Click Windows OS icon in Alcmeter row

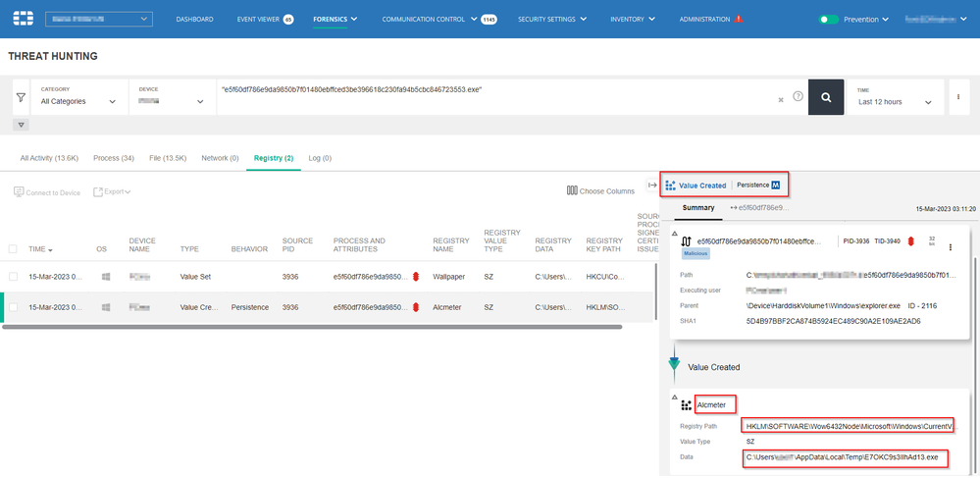pos(106,307)
